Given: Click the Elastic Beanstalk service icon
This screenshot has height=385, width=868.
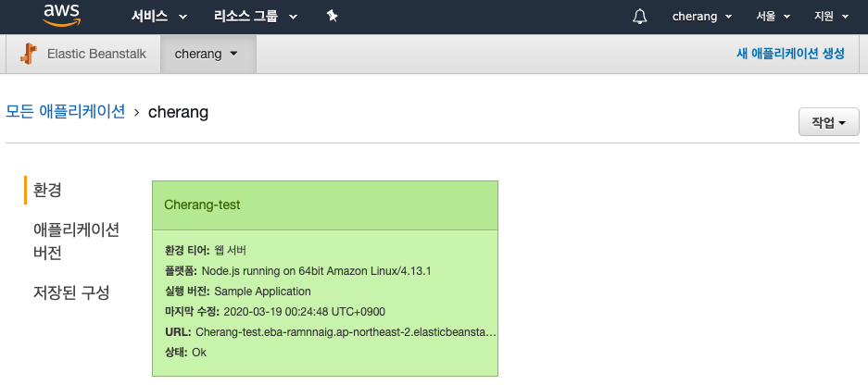Looking at the screenshot, I should coord(29,54).
